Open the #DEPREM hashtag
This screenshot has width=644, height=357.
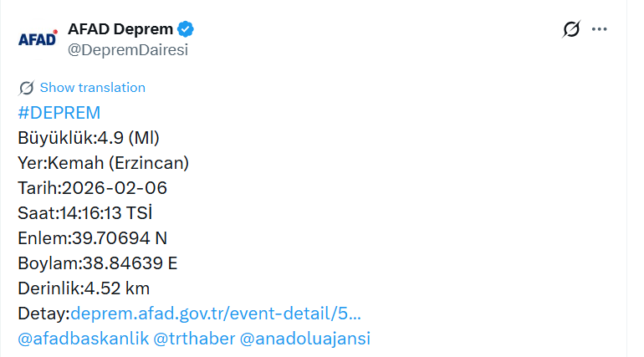[x=59, y=113]
